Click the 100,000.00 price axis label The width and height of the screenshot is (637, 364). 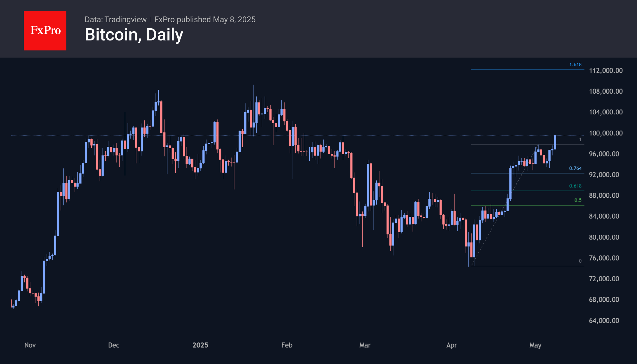(606, 133)
